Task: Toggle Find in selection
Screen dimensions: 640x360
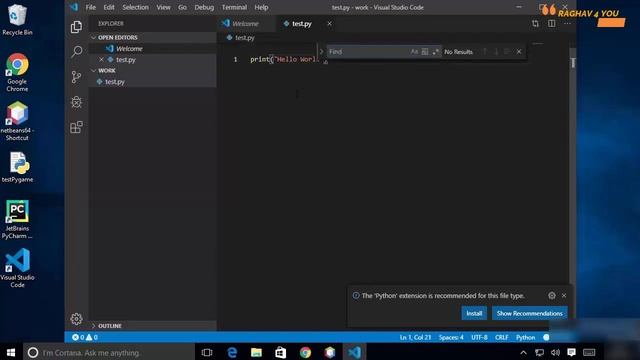Action: pos(507,52)
